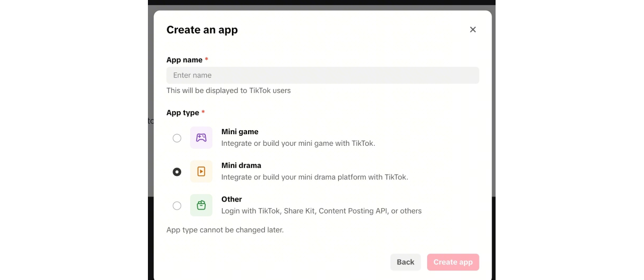Click the mini drama platform description text
644x280 pixels.
[314, 177]
